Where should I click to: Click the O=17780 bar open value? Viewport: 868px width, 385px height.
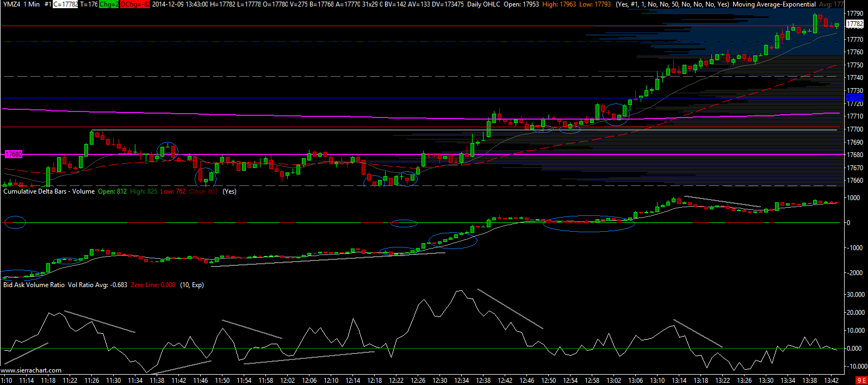(x=276, y=4)
